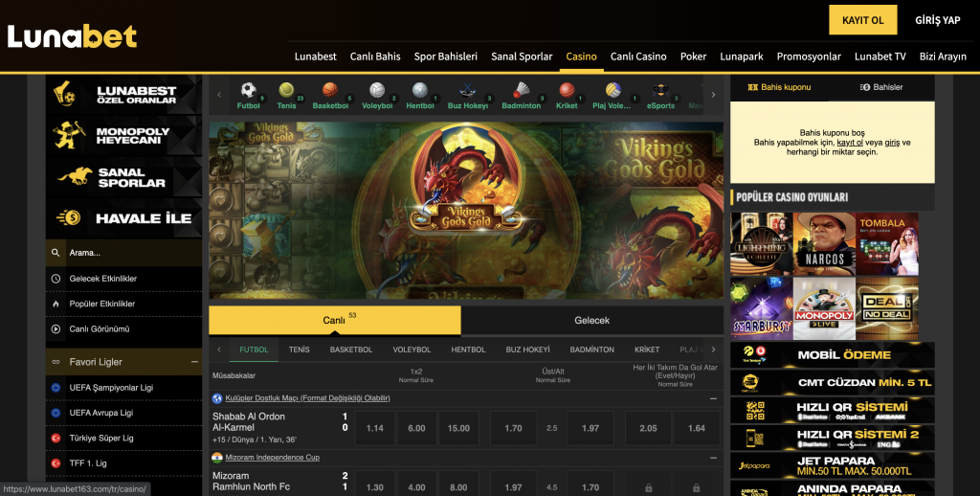The height and width of the screenshot is (496, 980).
Task: Click the Bahis kuponu ticket icon
Action: point(752,87)
